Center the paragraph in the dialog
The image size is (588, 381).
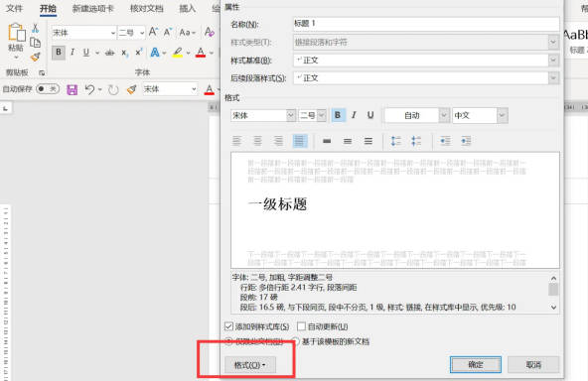pos(257,141)
